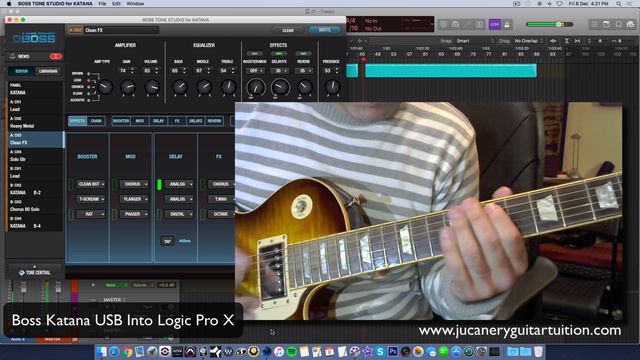
Task: Open Spotify from the Dock
Action: 291,351
